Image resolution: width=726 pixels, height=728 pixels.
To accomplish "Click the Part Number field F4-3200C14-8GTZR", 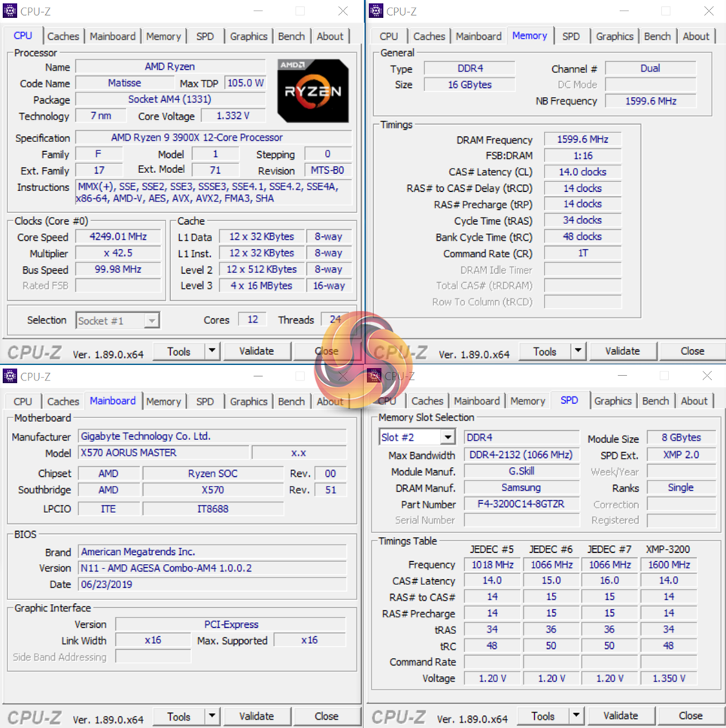I will pos(521,504).
